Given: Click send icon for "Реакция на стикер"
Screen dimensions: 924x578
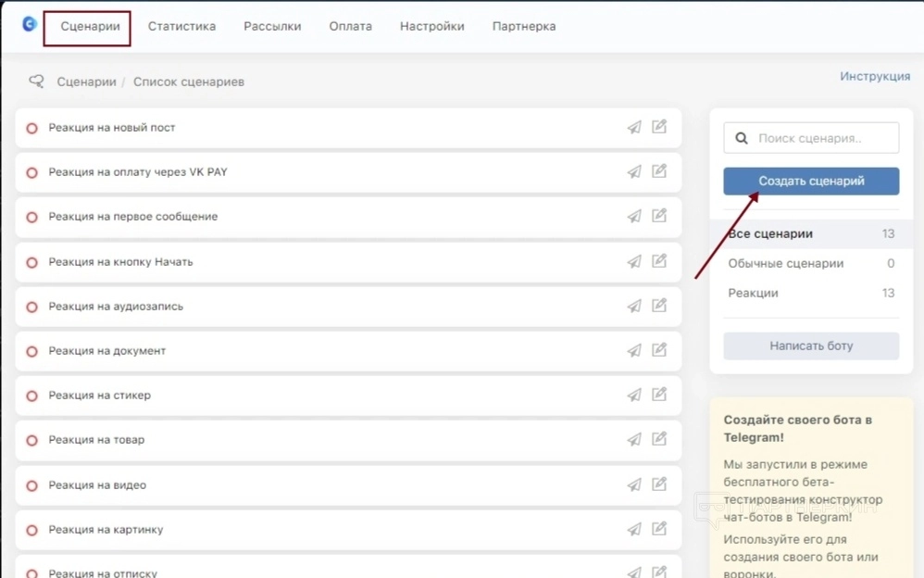Looking at the screenshot, I should click(x=634, y=396).
